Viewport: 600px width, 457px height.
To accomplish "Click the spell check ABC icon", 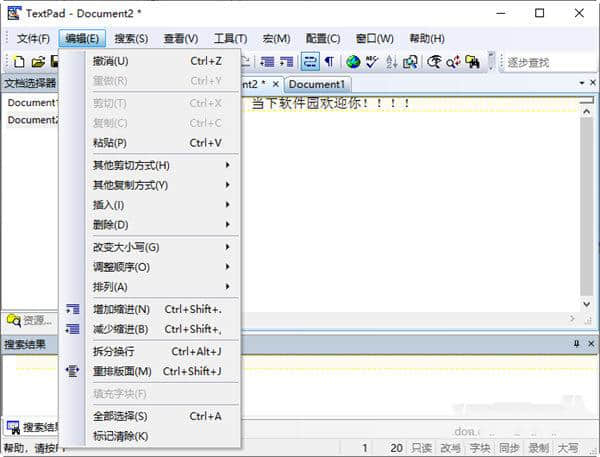I will pos(372,62).
